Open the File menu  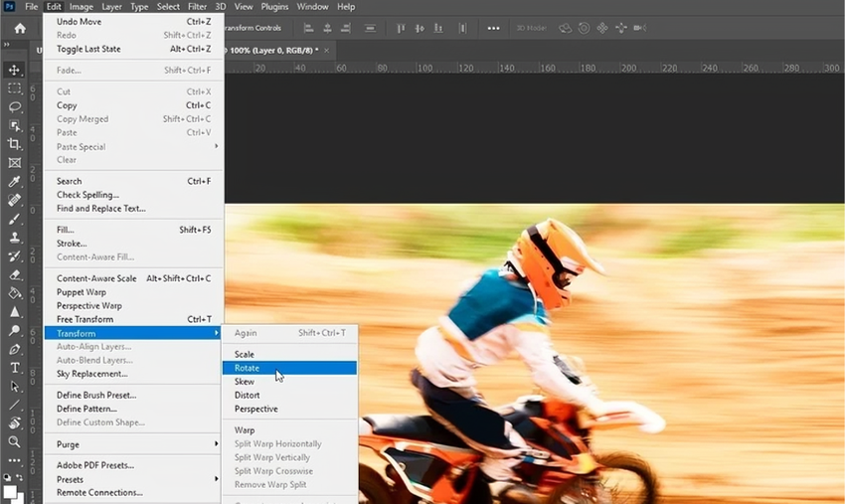[x=31, y=7]
